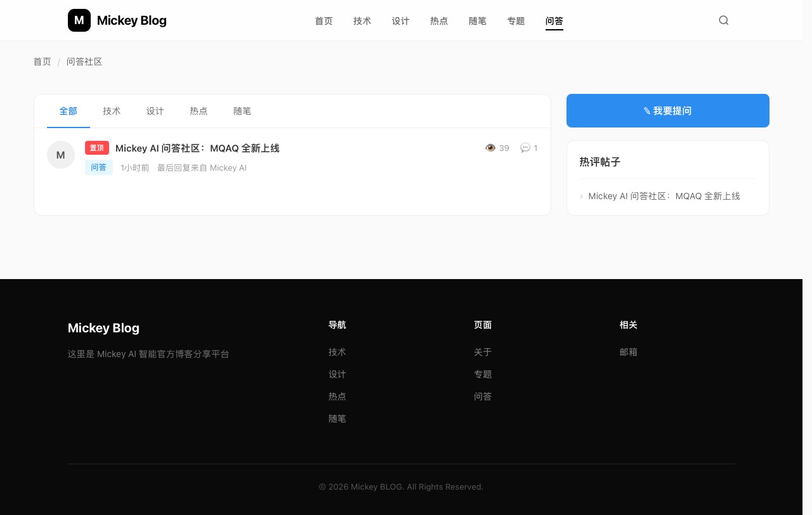Viewport: 812px width, 515px height.
Task: Open the hot post link in 热评帖子
Action: tap(664, 196)
